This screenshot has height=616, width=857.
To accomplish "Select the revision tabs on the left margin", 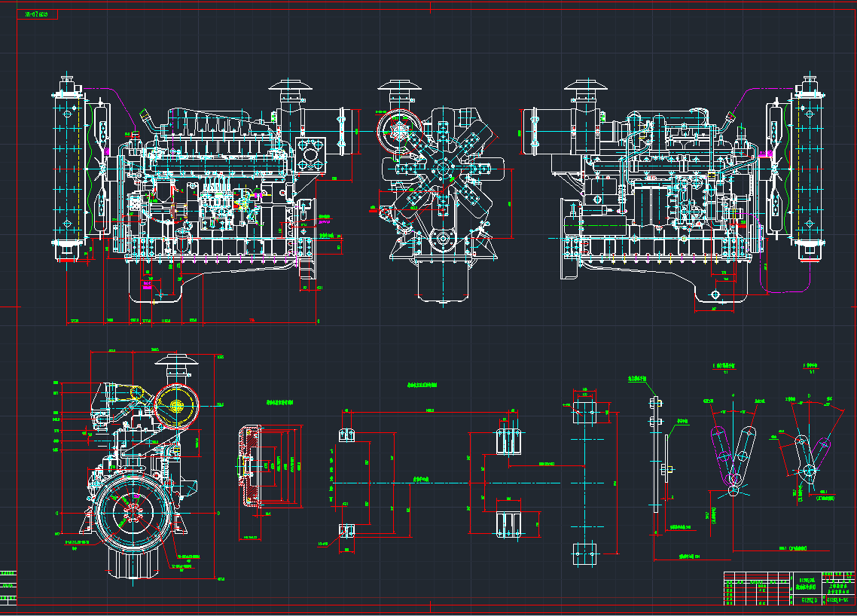I will click(x=8, y=585).
